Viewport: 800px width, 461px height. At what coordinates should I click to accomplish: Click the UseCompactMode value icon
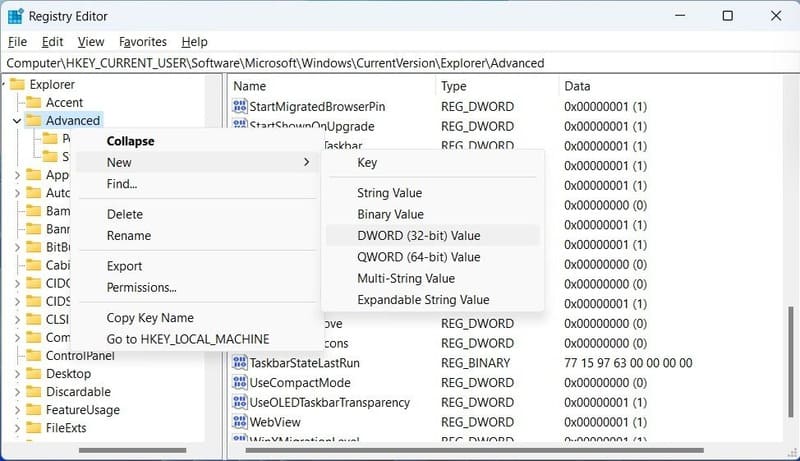(x=239, y=382)
